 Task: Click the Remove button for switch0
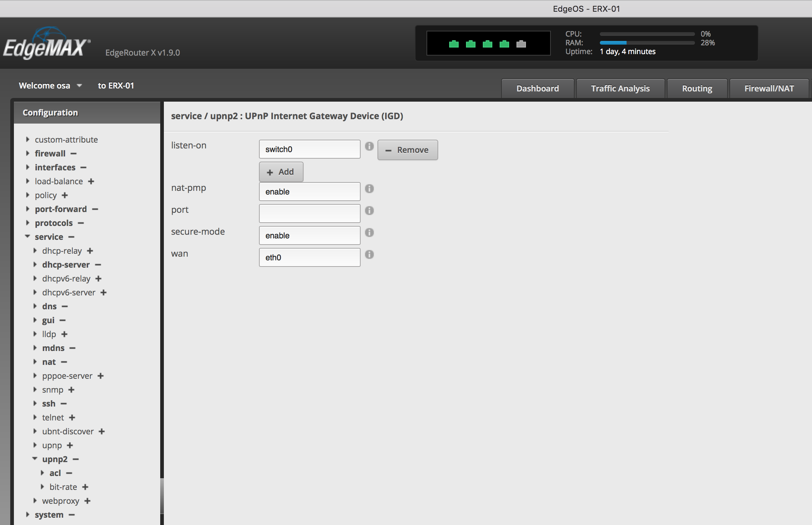pos(407,150)
